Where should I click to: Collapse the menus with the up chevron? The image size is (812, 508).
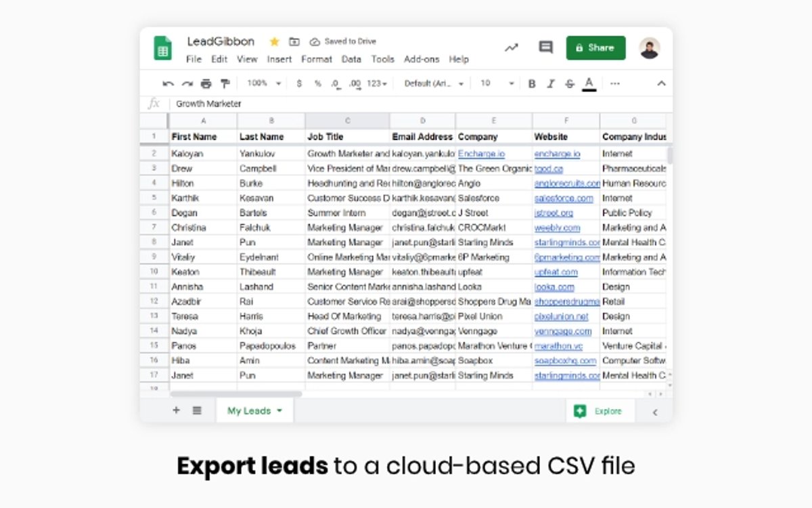coord(661,83)
